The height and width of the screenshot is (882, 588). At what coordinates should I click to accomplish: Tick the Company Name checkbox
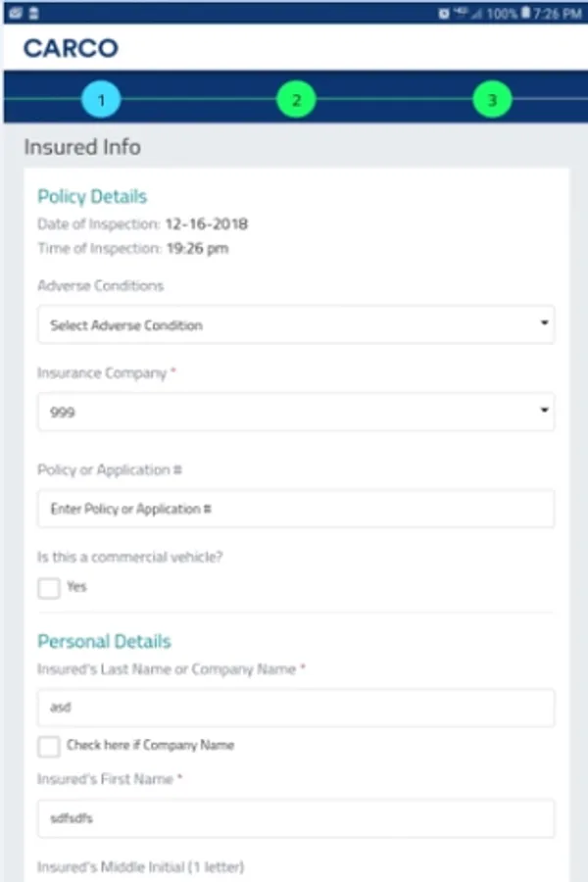49,746
